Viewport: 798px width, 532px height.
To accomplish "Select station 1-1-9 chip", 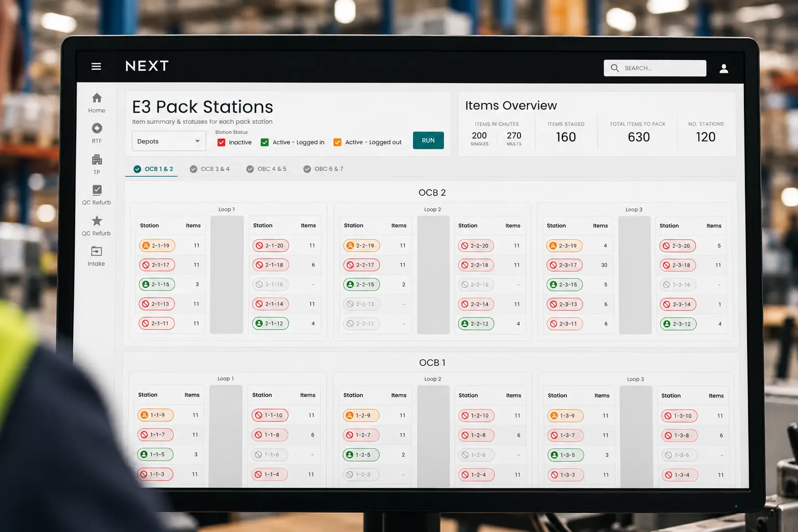I will pyautogui.click(x=155, y=415).
